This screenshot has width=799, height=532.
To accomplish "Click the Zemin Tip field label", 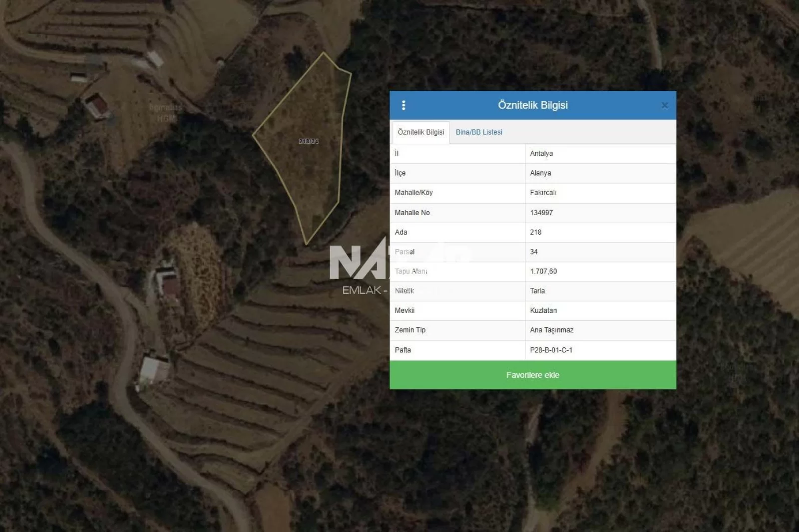I will [410, 330].
